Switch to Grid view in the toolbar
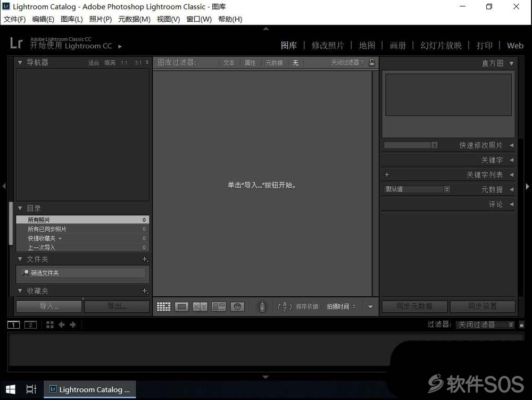The image size is (532, 400). click(163, 307)
